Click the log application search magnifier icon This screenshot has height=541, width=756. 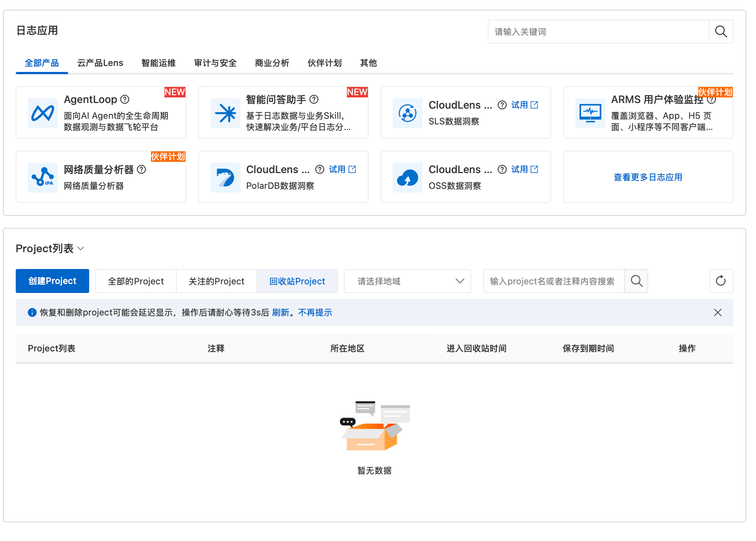721,31
